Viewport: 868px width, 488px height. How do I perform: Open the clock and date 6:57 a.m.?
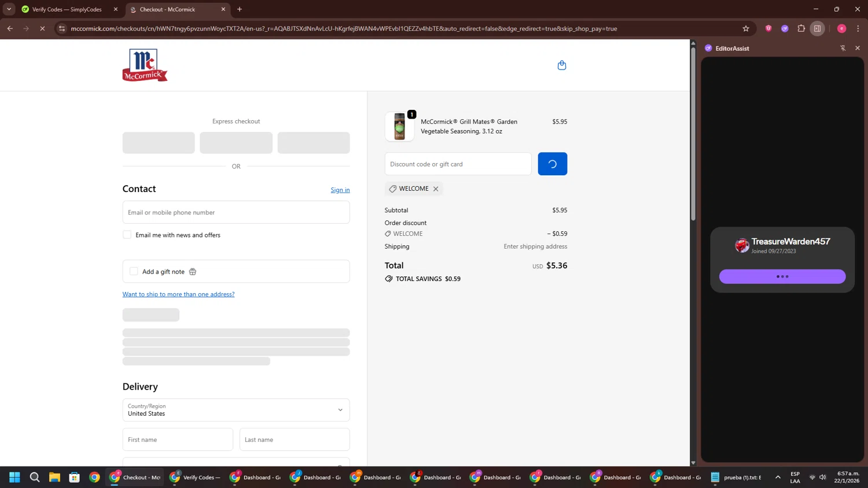(x=848, y=477)
